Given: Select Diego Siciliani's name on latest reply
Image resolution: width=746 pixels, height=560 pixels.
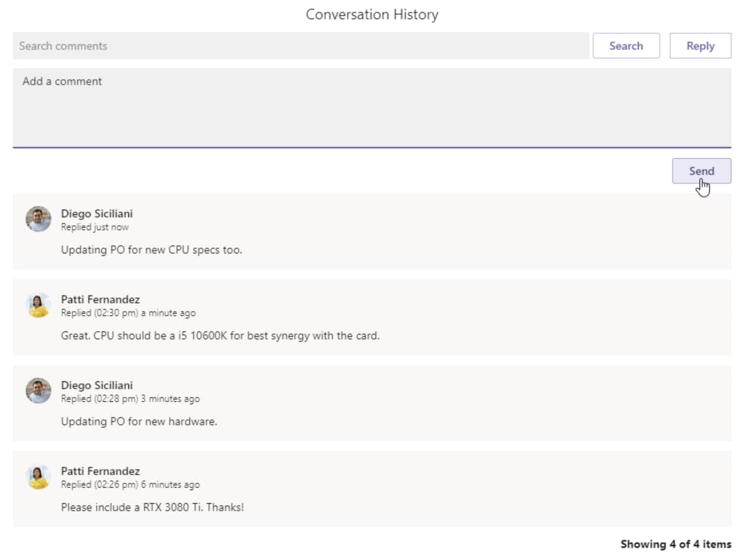Looking at the screenshot, I should coord(97,213).
